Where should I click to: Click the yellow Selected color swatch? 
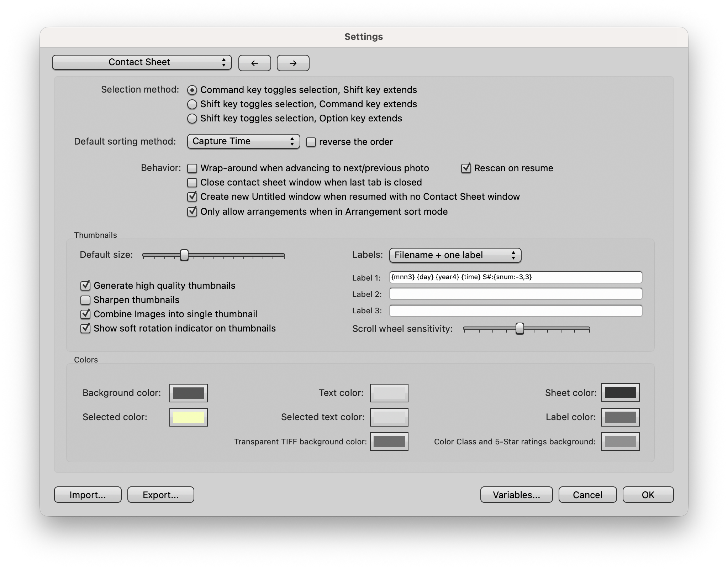point(188,417)
